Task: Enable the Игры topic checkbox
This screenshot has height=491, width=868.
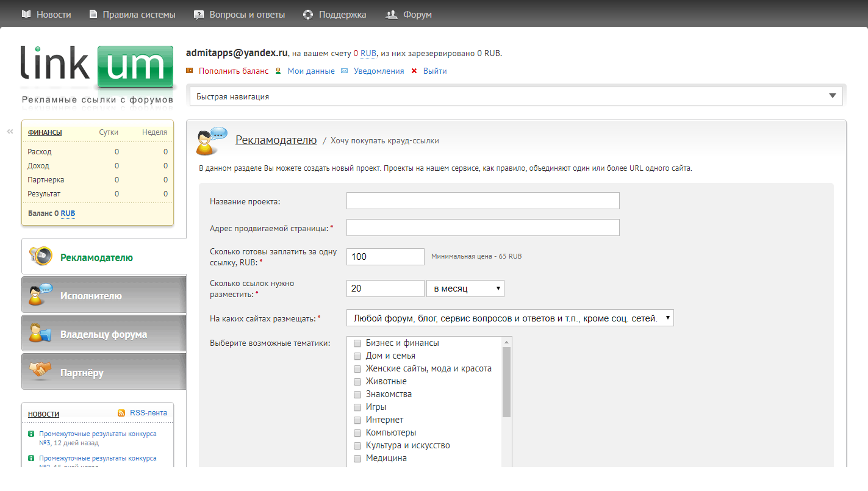Action: (357, 407)
